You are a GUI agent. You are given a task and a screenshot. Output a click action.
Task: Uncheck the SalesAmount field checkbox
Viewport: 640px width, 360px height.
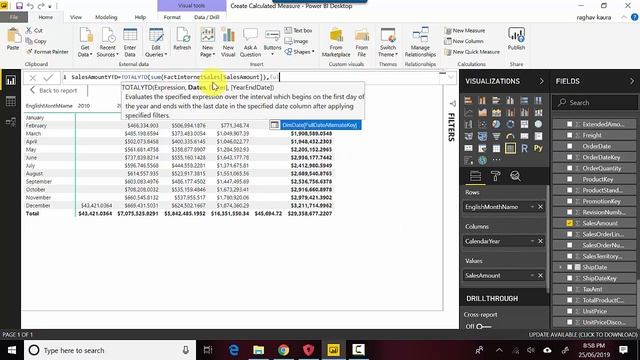tap(569, 223)
